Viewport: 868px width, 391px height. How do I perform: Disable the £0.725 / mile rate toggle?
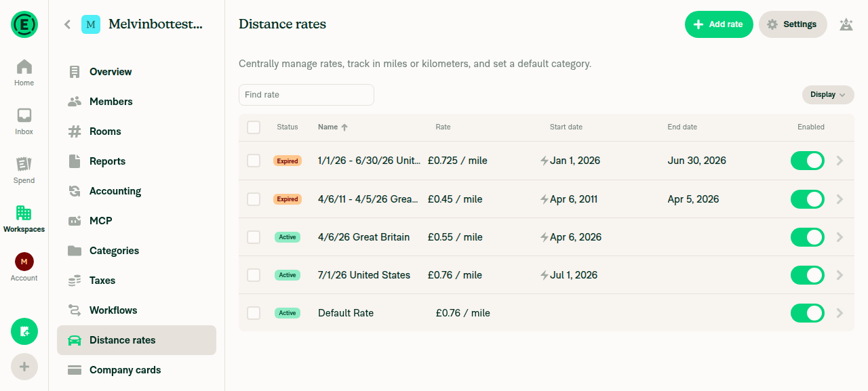[808, 161]
